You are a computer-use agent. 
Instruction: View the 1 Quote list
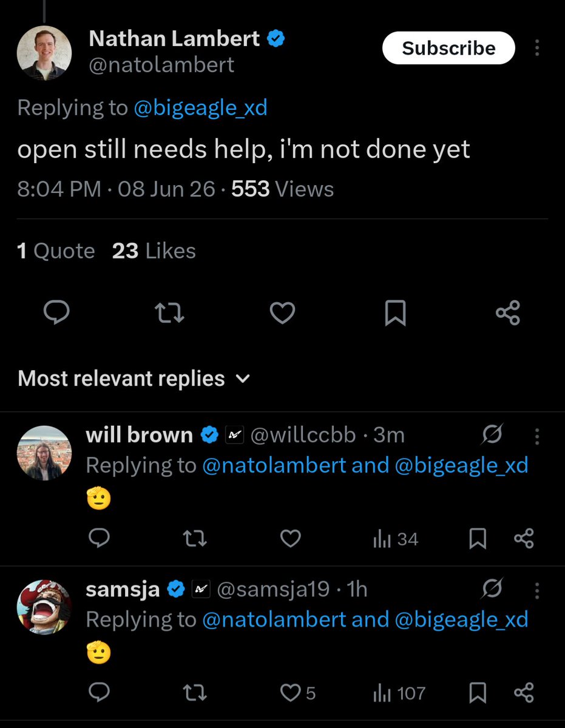pos(56,251)
